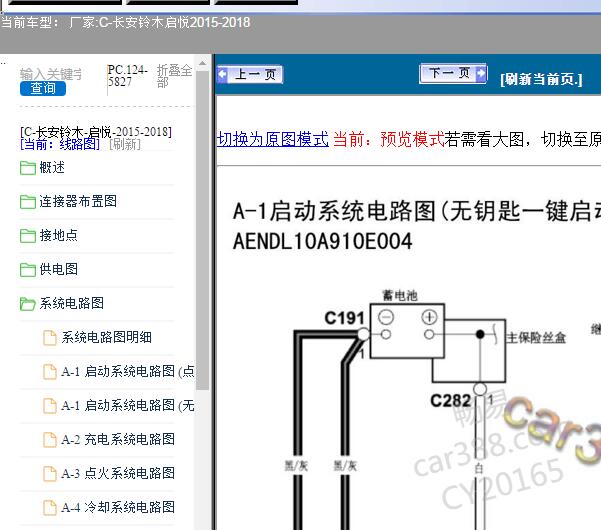Select the 系统电路图 tree item label
This screenshot has width=601, height=530.
[72, 303]
